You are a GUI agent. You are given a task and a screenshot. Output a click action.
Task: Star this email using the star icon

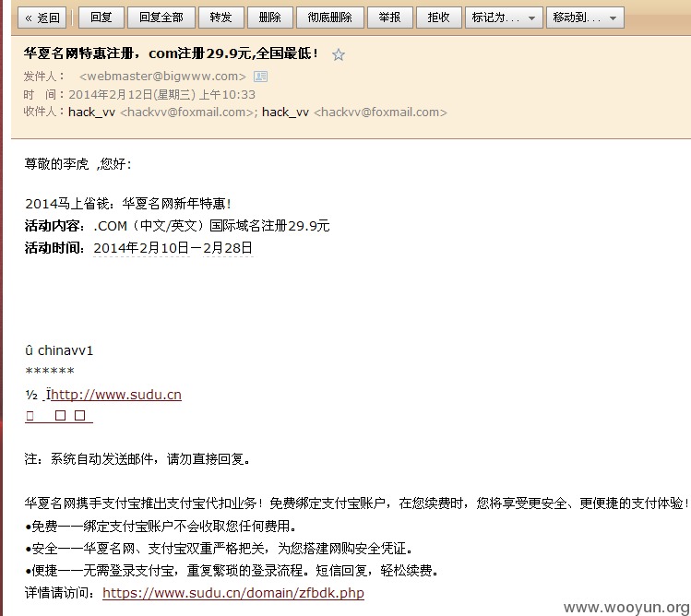pyautogui.click(x=339, y=54)
